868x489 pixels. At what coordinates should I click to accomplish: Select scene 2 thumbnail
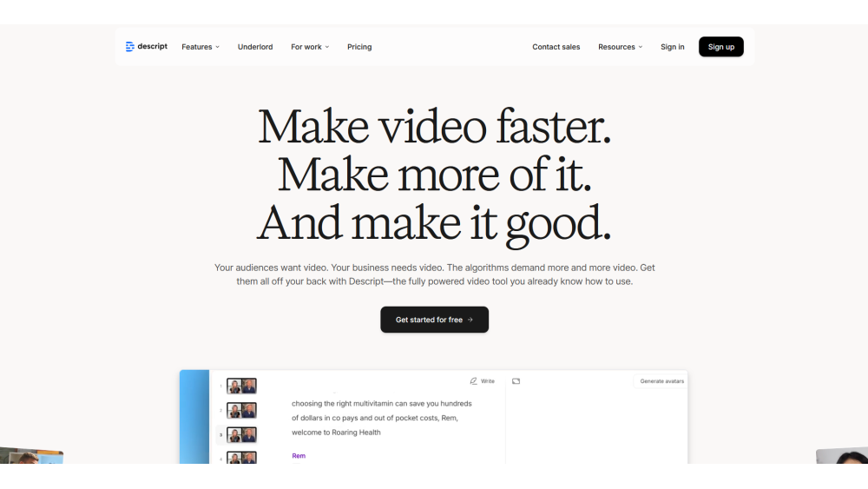click(x=241, y=411)
